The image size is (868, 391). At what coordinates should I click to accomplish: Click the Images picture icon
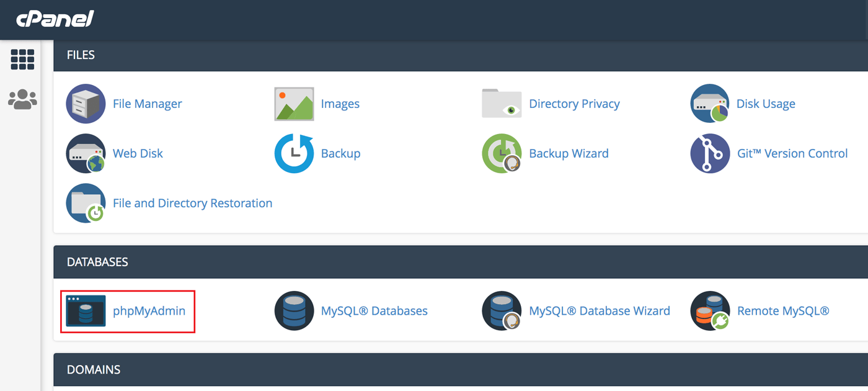(x=294, y=104)
